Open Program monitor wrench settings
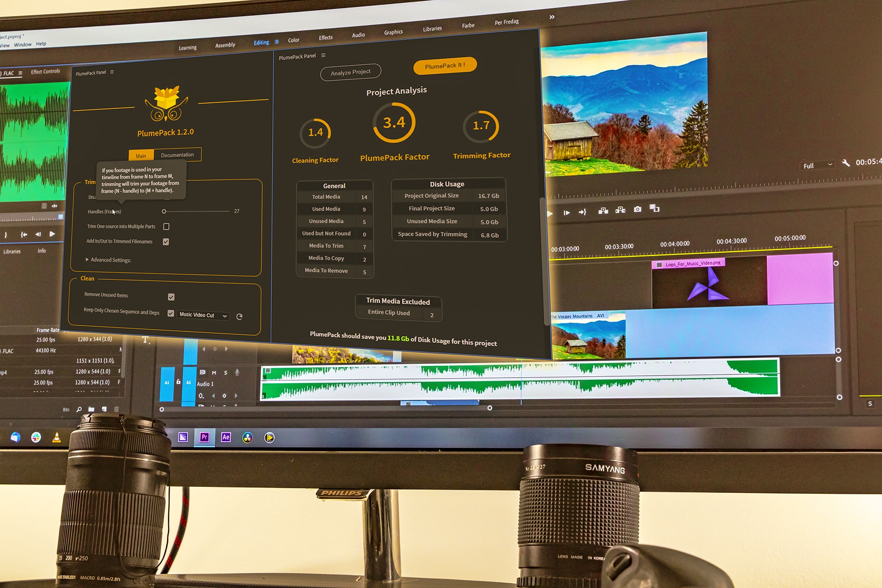Viewport: 882px width, 588px height. click(x=846, y=163)
